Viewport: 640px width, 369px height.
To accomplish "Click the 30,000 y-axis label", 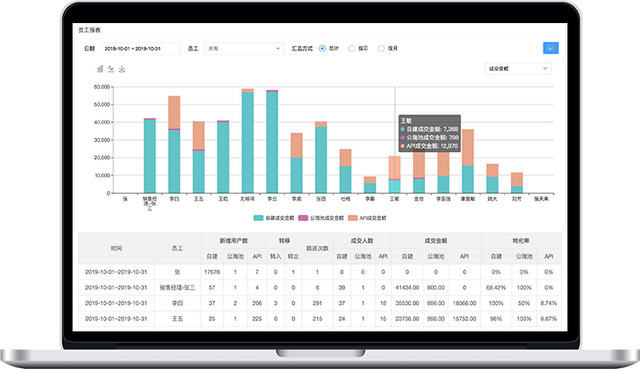I will [102, 140].
